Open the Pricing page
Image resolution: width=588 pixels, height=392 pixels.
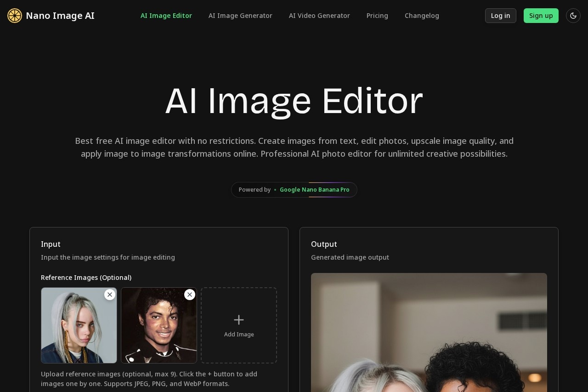(377, 15)
